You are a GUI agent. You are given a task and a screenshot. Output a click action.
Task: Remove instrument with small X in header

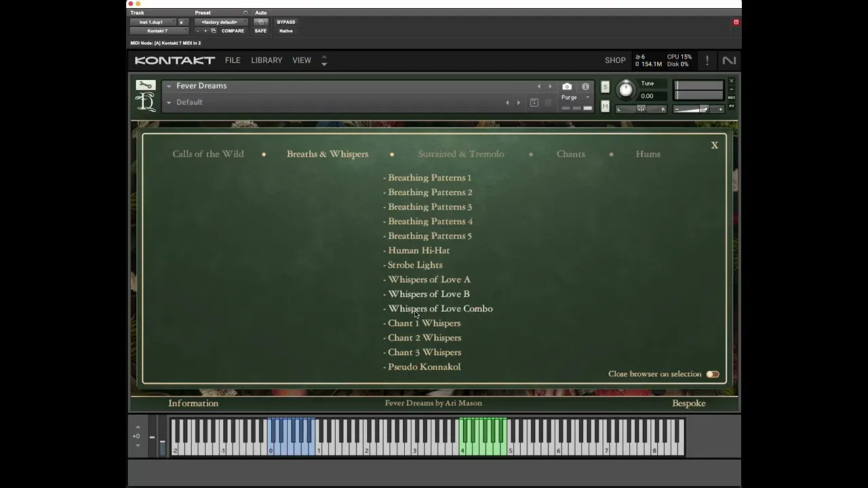click(731, 81)
